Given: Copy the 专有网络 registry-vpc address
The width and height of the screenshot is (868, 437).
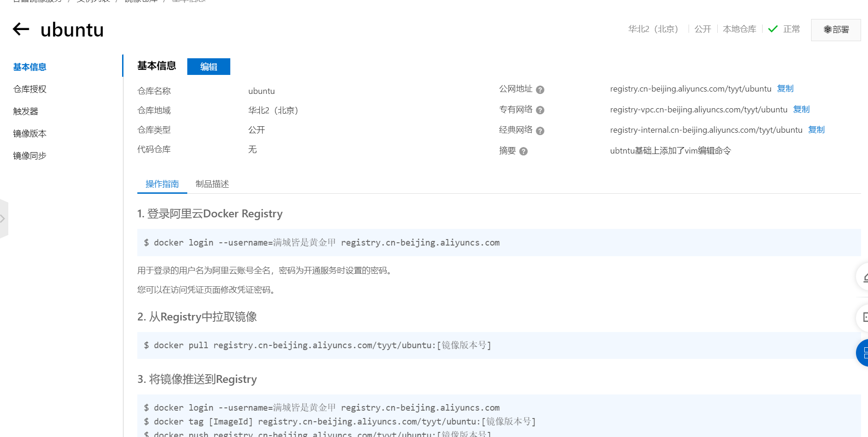Looking at the screenshot, I should [801, 109].
